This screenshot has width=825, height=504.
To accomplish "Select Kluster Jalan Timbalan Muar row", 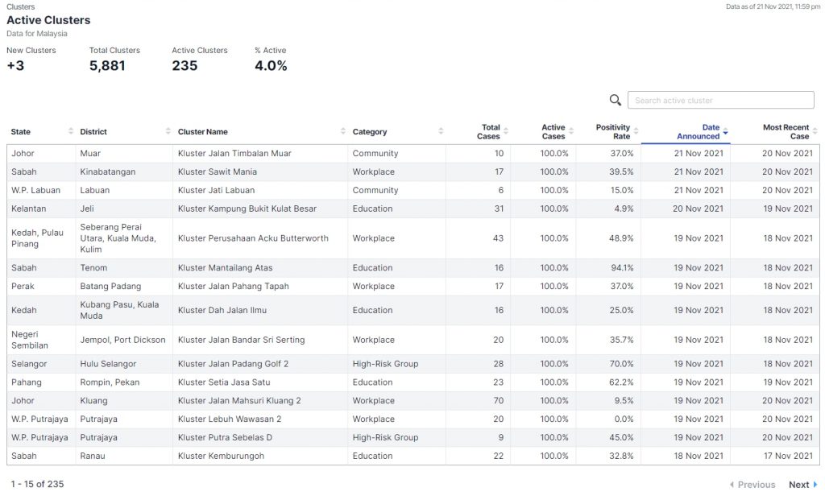I will click(x=234, y=153).
